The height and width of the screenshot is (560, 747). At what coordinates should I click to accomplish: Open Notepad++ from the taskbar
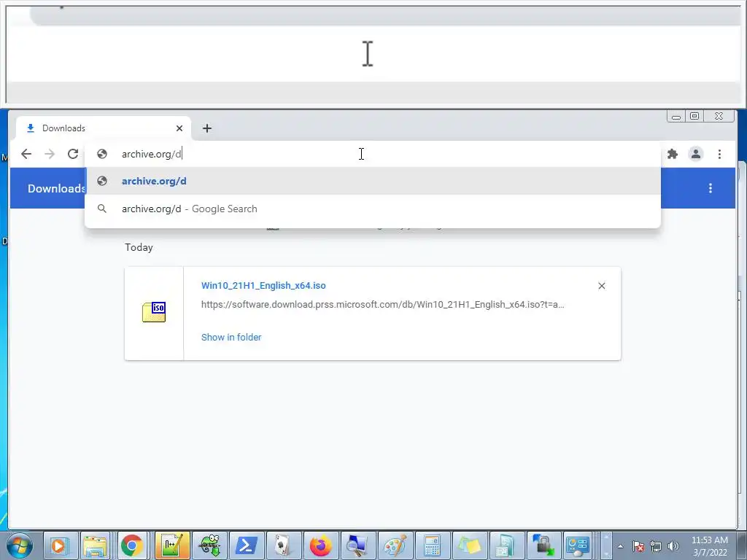172,545
